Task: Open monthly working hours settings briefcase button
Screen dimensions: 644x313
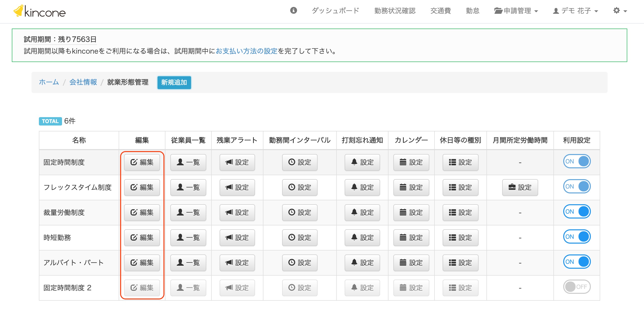Action: point(520,187)
